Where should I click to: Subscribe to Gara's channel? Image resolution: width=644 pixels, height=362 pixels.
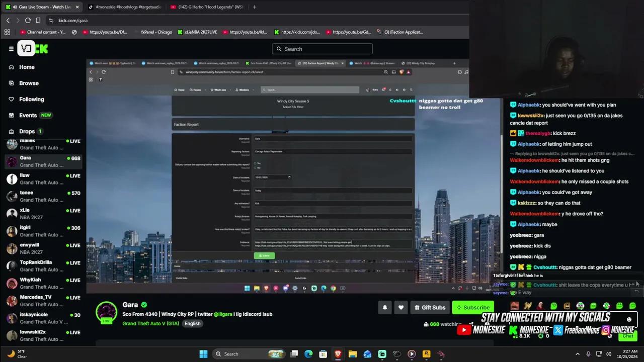coord(472,307)
